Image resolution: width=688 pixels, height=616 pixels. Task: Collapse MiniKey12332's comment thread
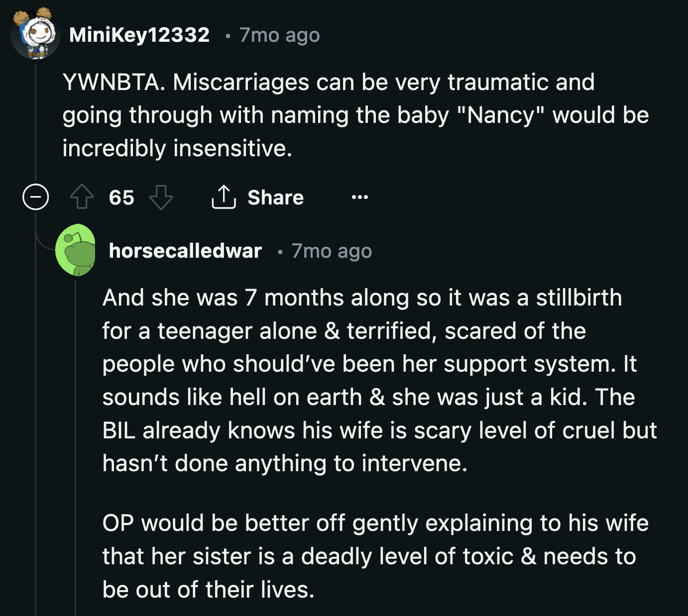(x=35, y=197)
